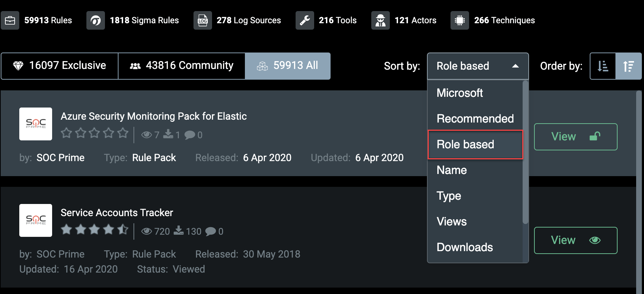Viewport: 644px width, 294px height.
Task: Toggle descending sort order button
Action: (629, 66)
